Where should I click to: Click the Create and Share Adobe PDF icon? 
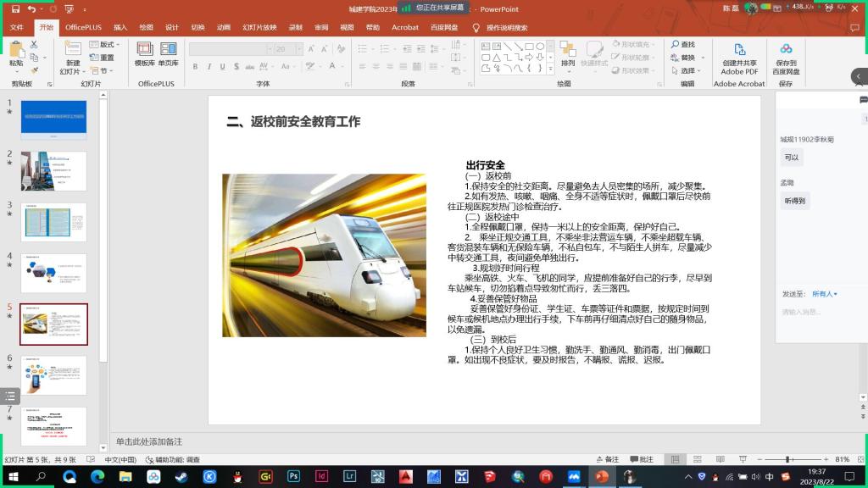tap(739, 51)
